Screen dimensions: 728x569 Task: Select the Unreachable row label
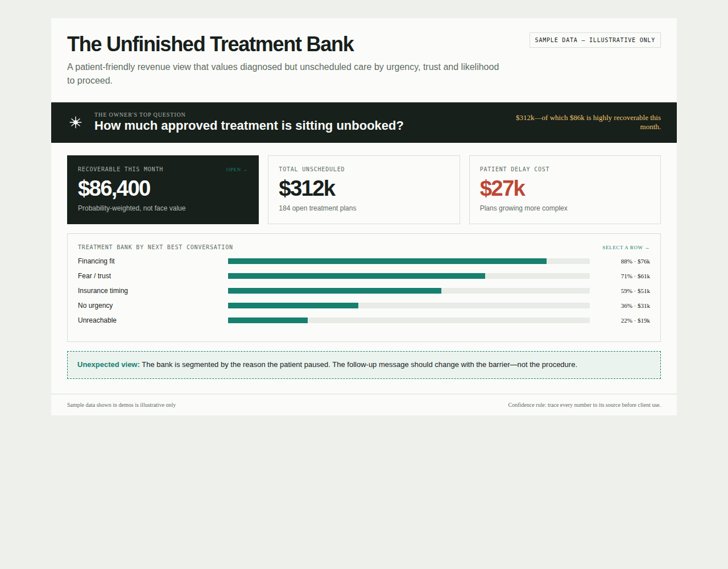coord(97,320)
